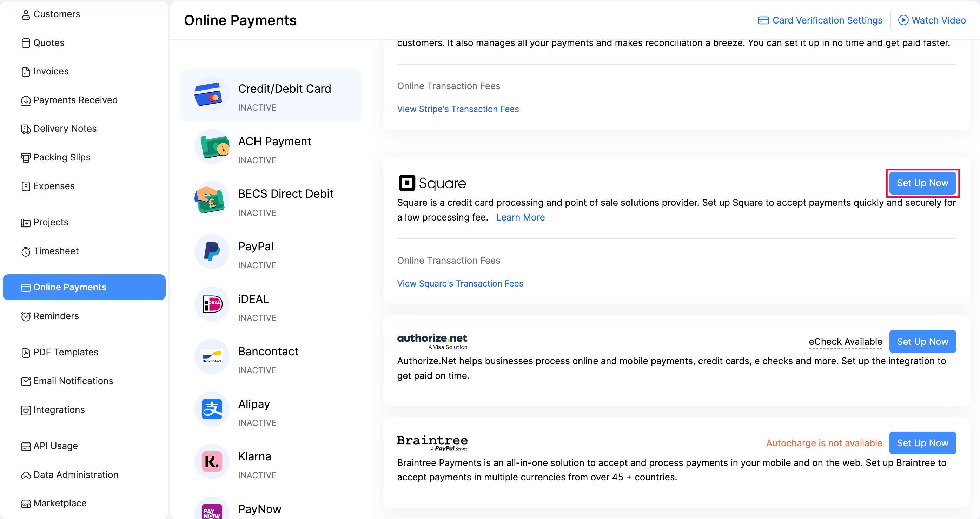
Task: Click the Klarna payment icon
Action: pos(212,461)
